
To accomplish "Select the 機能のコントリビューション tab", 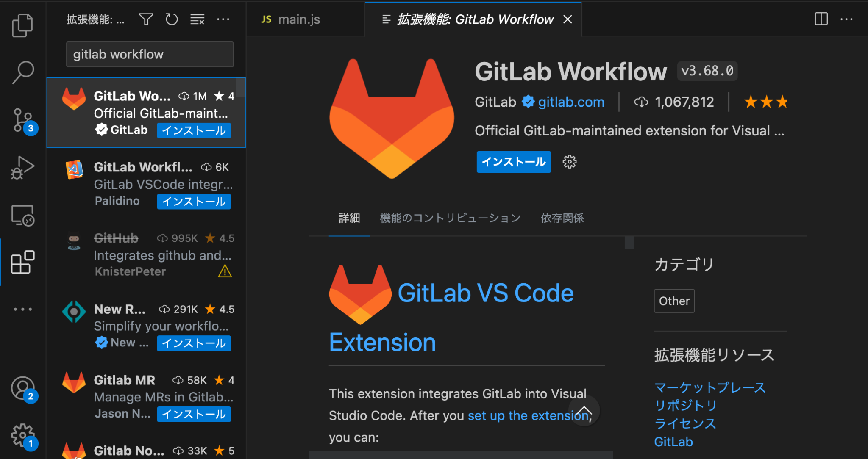I will tap(450, 218).
